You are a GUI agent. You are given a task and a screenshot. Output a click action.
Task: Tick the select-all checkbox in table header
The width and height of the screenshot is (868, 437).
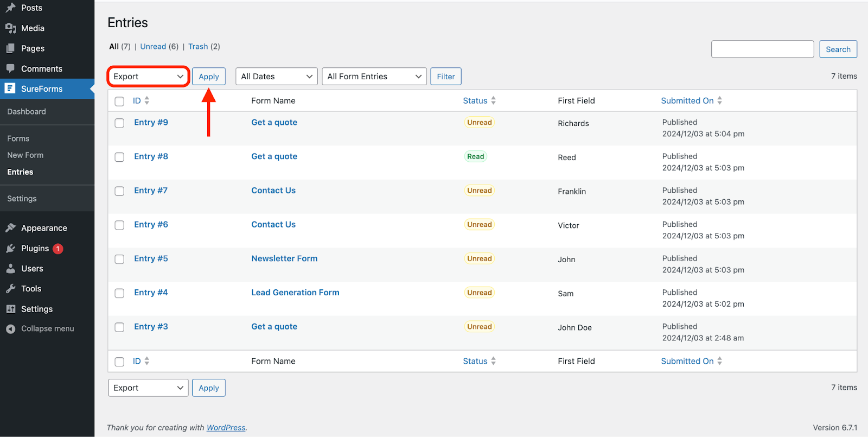[x=120, y=102]
